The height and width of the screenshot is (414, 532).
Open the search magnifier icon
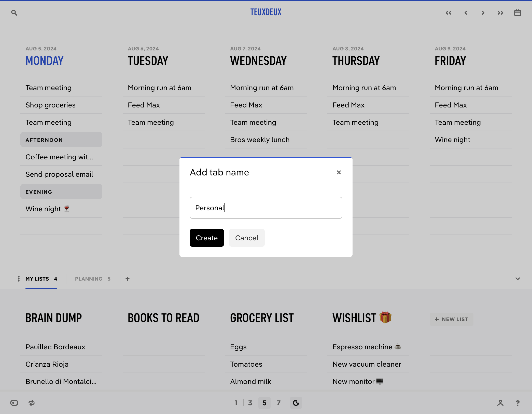pyautogui.click(x=14, y=13)
